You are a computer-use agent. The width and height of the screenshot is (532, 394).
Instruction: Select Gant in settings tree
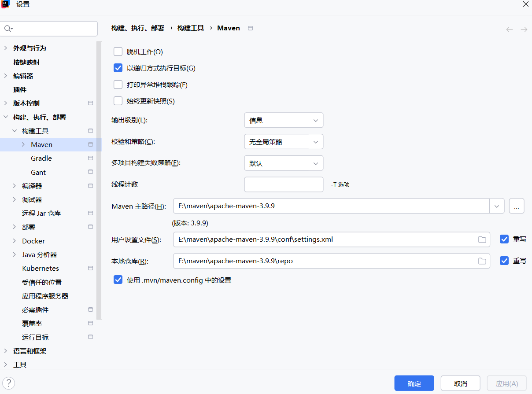38,172
